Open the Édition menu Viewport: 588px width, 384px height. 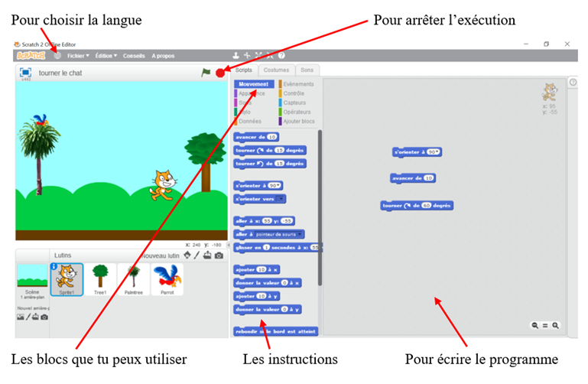(107, 56)
